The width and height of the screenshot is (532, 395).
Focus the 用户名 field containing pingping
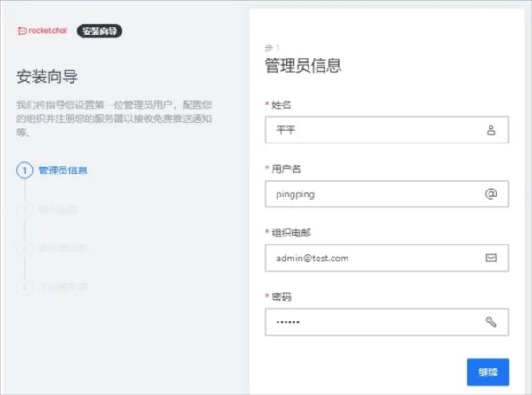pyautogui.click(x=372, y=194)
